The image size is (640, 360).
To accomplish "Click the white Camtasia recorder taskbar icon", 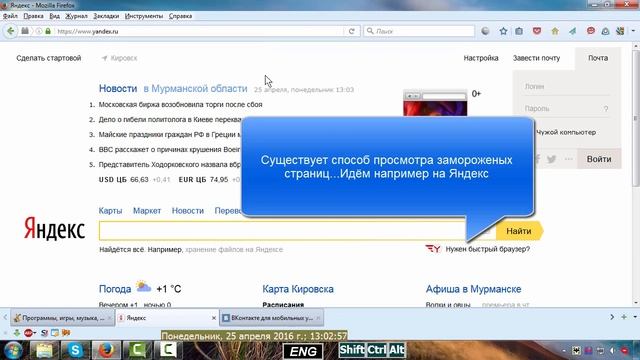I will click(x=168, y=350).
